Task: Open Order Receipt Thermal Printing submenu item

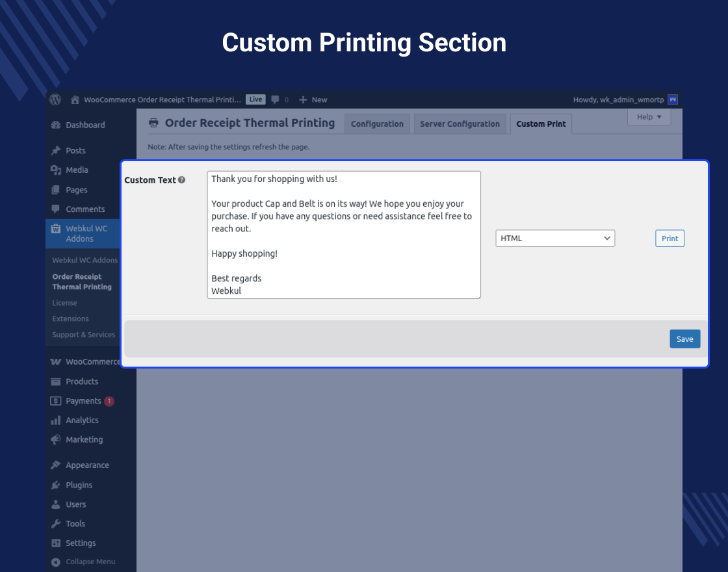Action: point(82,281)
